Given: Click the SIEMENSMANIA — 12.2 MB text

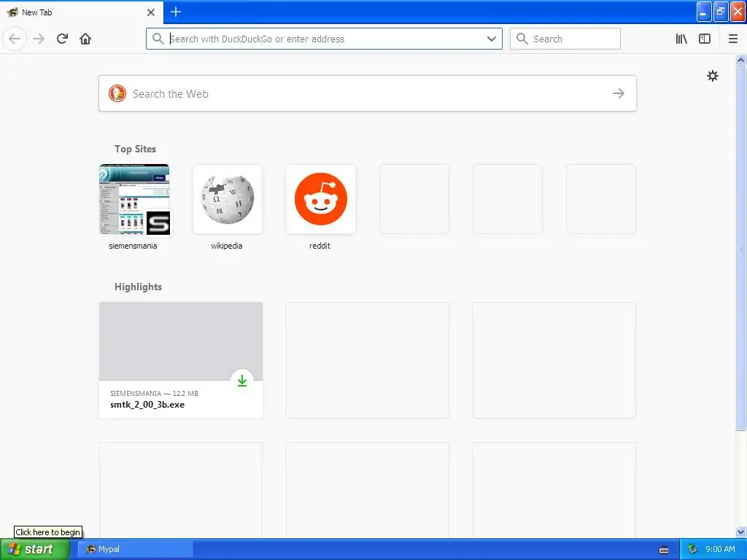Looking at the screenshot, I should coord(155,393).
